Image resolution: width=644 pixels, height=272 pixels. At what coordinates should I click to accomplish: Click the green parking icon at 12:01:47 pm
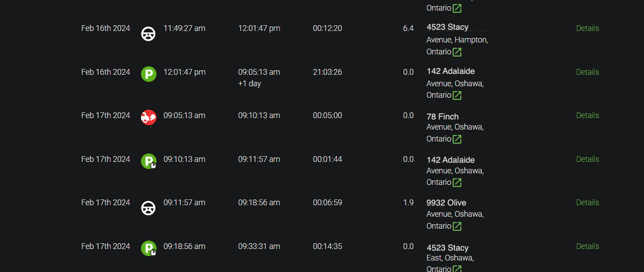tap(149, 74)
